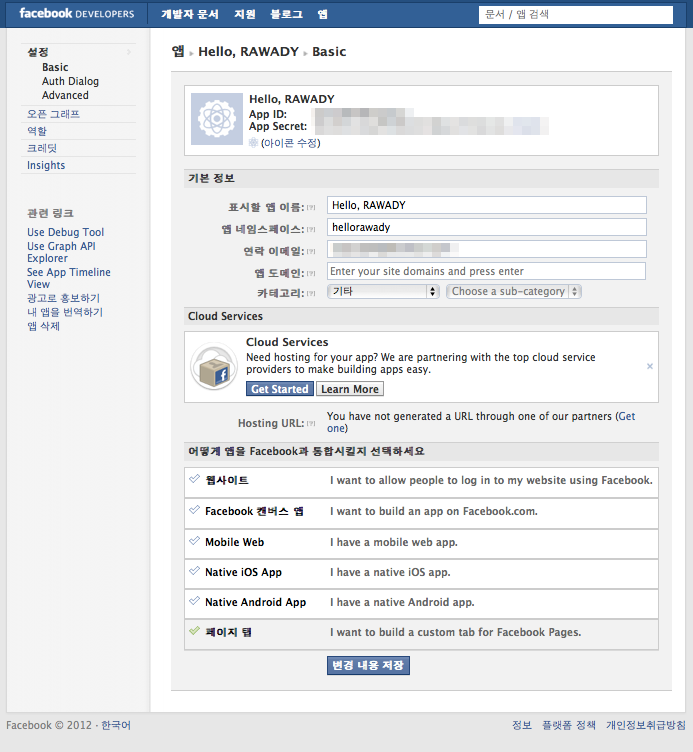Click the Cloud Services box icon
This screenshot has width=693, height=752.
[214, 366]
